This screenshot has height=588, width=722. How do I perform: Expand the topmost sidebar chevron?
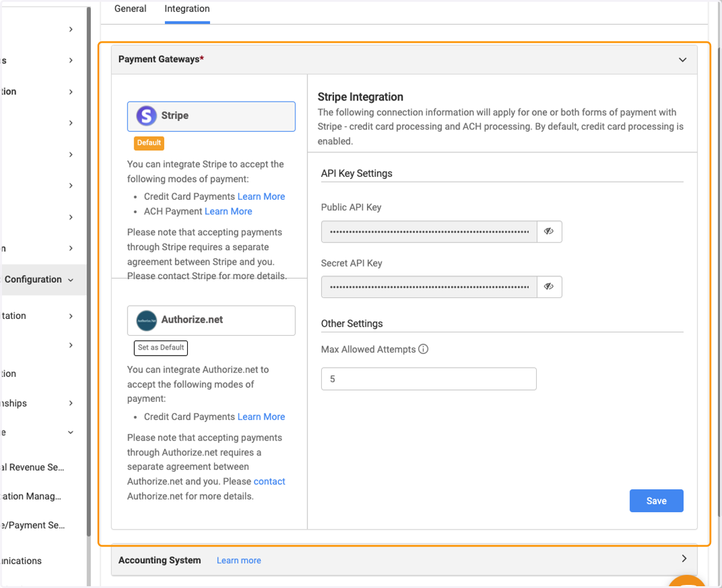pyautogui.click(x=71, y=29)
